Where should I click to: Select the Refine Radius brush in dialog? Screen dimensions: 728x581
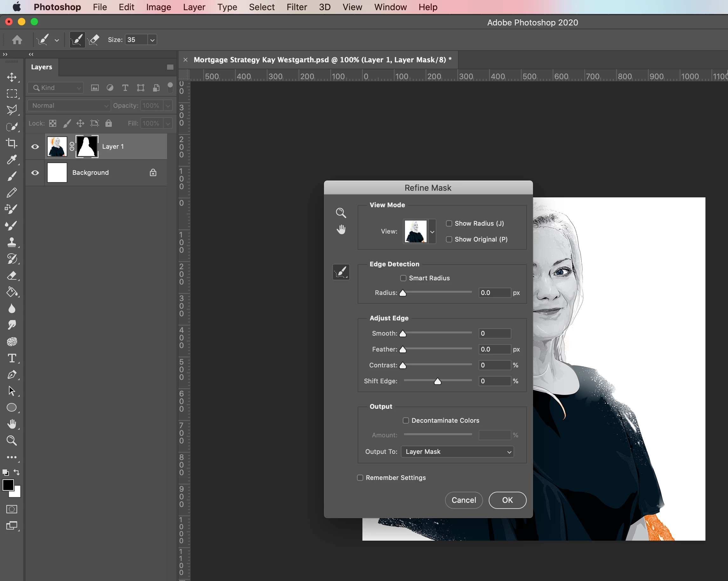(341, 272)
